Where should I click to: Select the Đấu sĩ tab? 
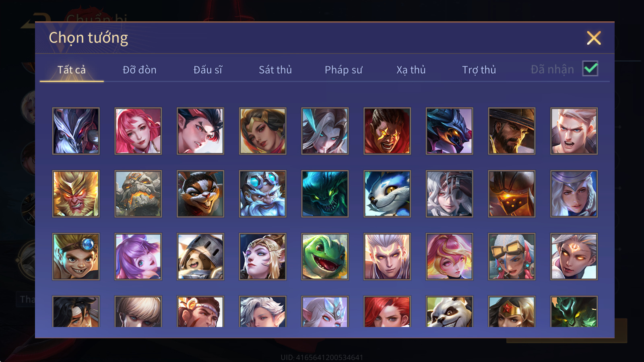pos(208,70)
